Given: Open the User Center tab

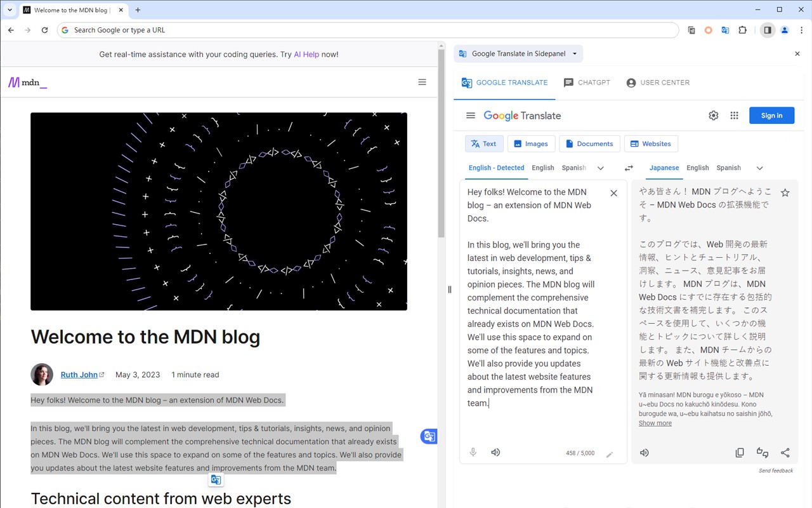Looking at the screenshot, I should (658, 83).
